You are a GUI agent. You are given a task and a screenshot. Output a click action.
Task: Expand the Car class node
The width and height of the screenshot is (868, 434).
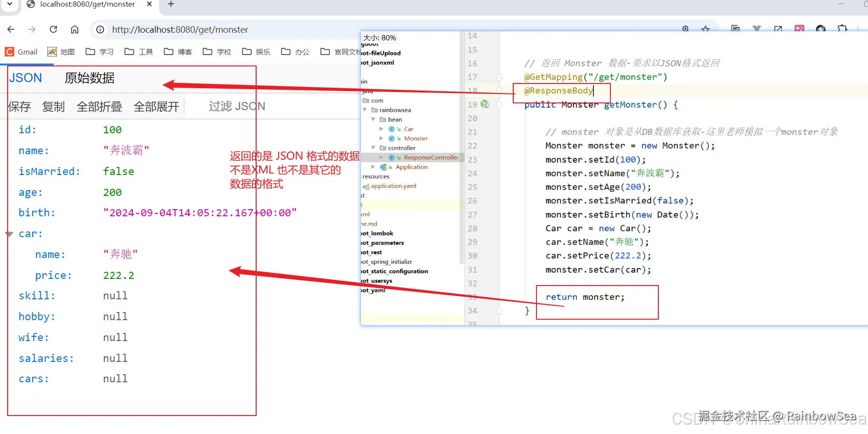(381, 129)
